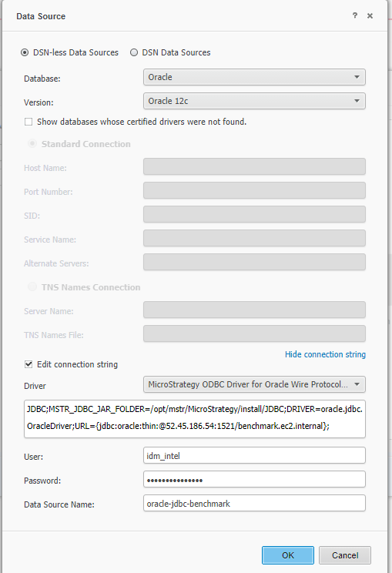Close the Data Source dialog
Image resolution: width=392 pixels, height=573 pixels.
coord(370,15)
